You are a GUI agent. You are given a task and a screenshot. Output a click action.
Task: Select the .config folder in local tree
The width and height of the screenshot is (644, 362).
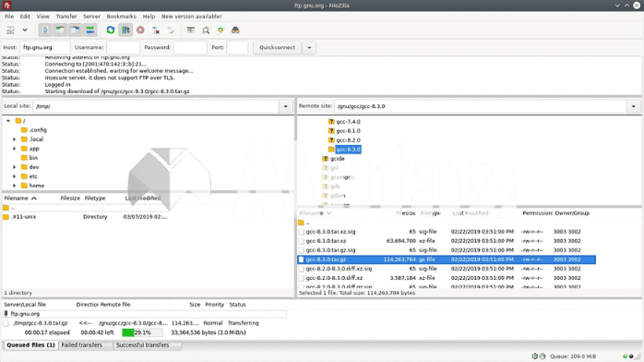(34, 130)
